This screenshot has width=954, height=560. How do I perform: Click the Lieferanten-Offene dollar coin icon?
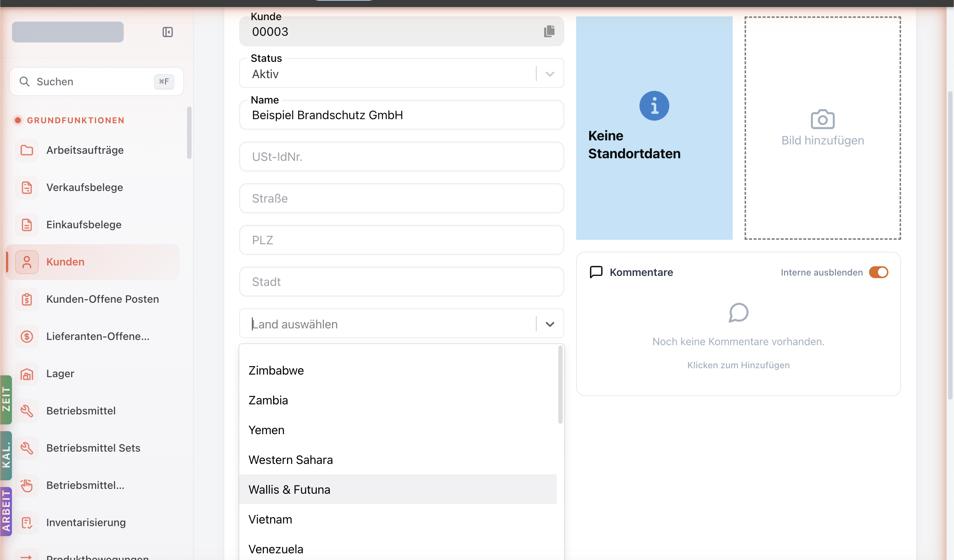27,336
